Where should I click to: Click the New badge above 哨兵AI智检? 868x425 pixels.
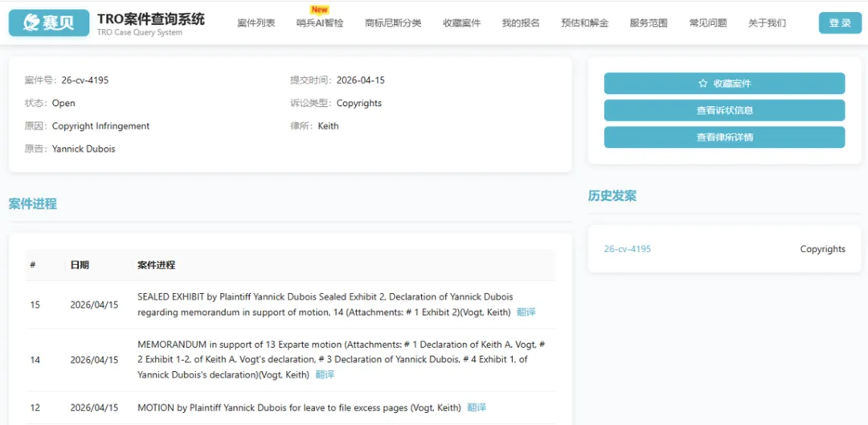[319, 10]
